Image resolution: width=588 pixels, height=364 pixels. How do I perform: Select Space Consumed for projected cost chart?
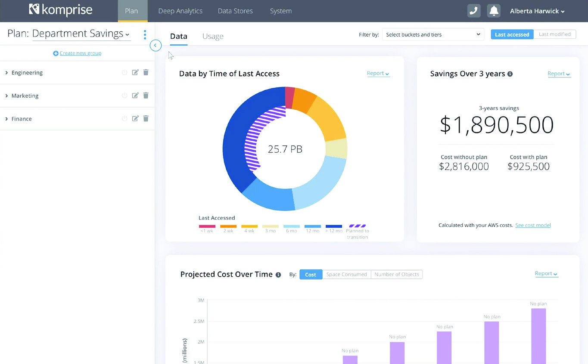point(346,275)
